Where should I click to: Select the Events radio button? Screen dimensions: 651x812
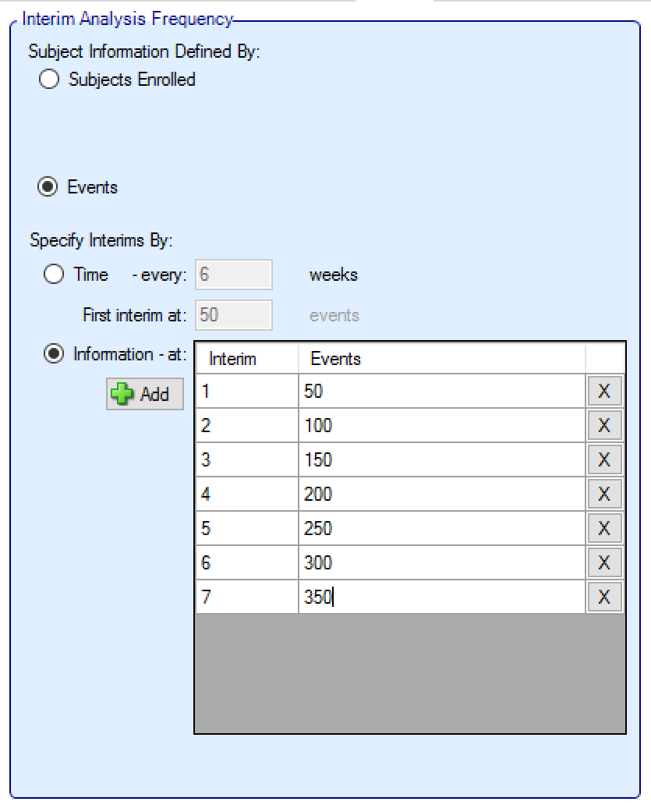[49, 187]
